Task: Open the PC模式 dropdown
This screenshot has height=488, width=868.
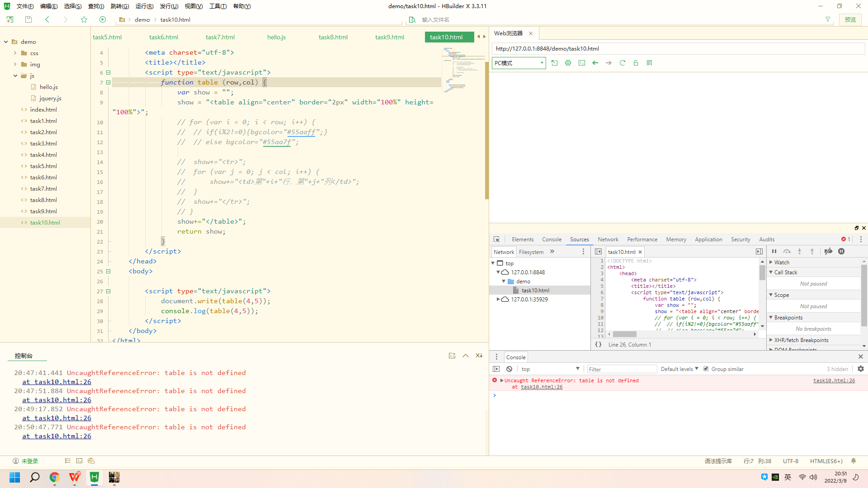Action: click(x=519, y=63)
